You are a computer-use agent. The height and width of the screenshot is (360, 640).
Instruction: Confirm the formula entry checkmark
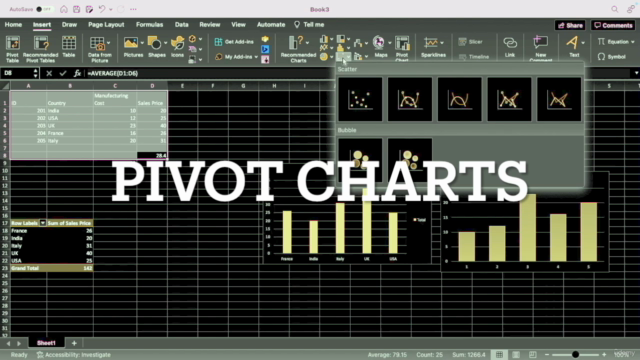tap(62, 73)
